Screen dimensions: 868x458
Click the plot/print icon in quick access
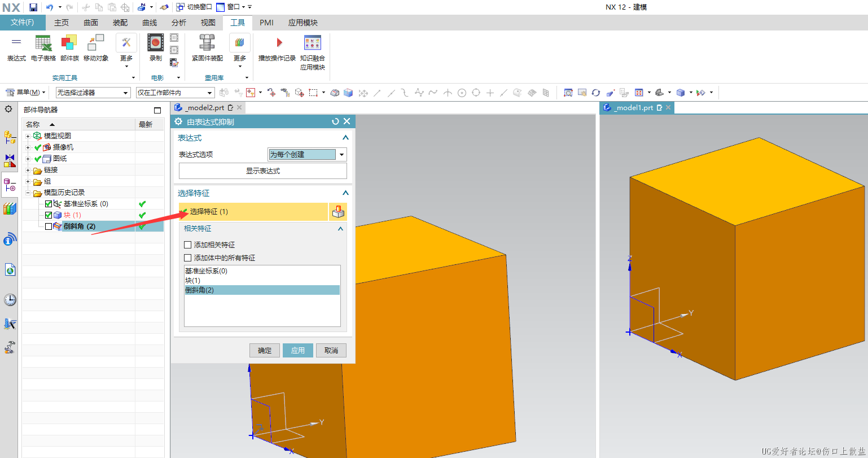(142, 7)
